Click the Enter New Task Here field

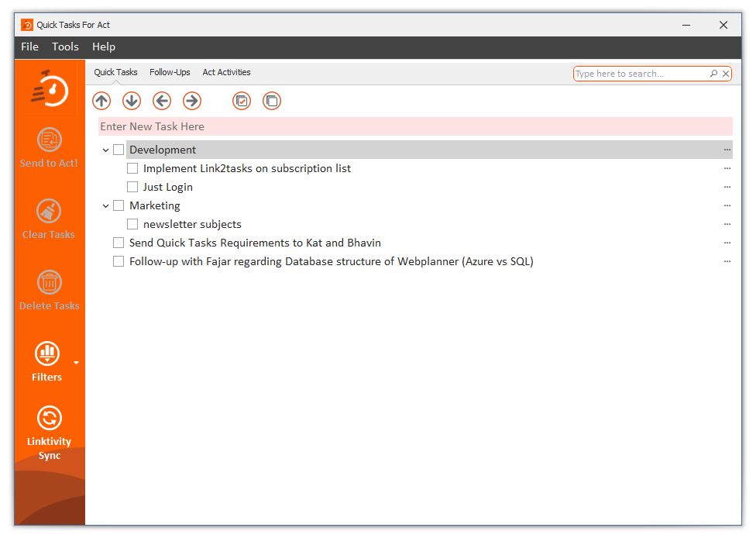(x=416, y=126)
